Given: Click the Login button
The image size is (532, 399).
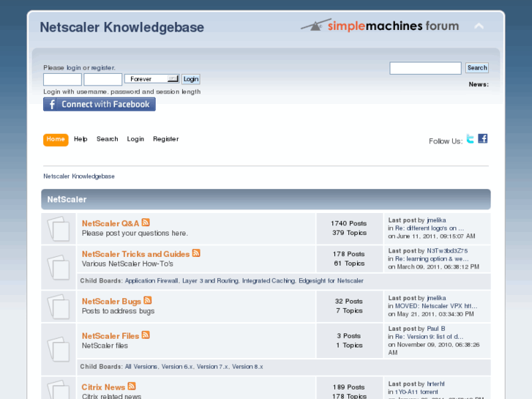Looking at the screenshot, I should (x=191, y=79).
